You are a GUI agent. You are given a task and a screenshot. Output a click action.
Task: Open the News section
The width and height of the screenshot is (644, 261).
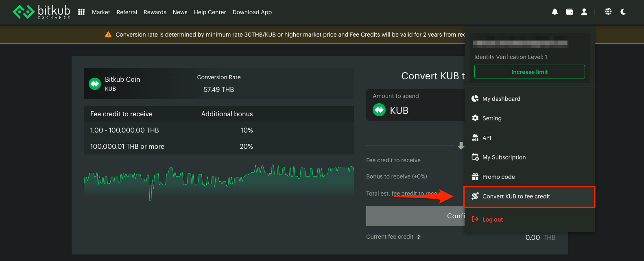pos(180,12)
